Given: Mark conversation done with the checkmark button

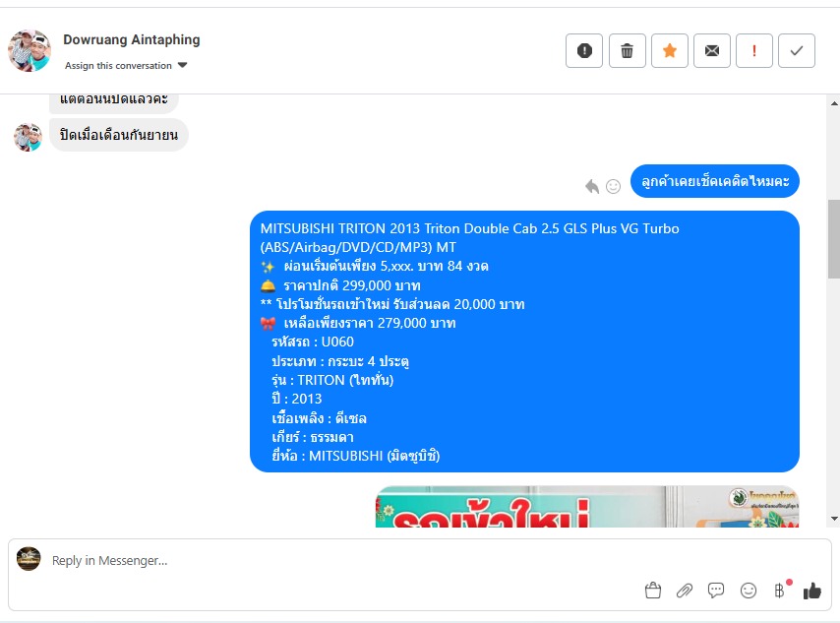Looking at the screenshot, I should (x=796, y=51).
